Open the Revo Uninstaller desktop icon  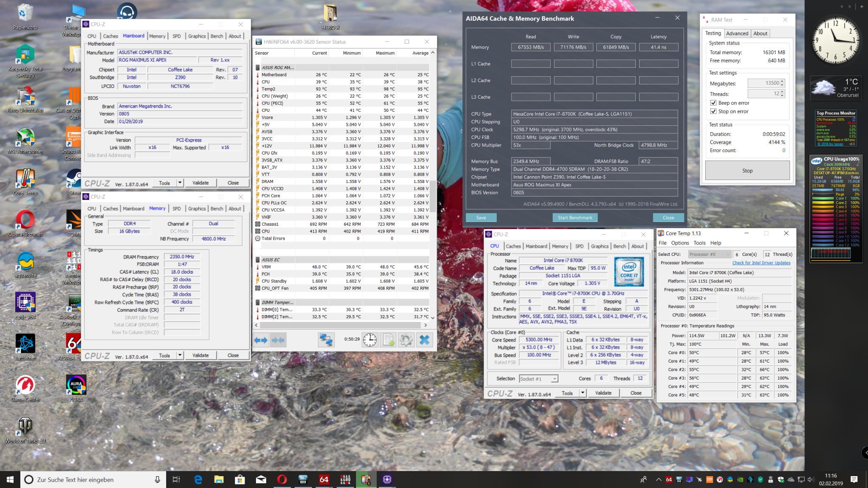[25, 100]
